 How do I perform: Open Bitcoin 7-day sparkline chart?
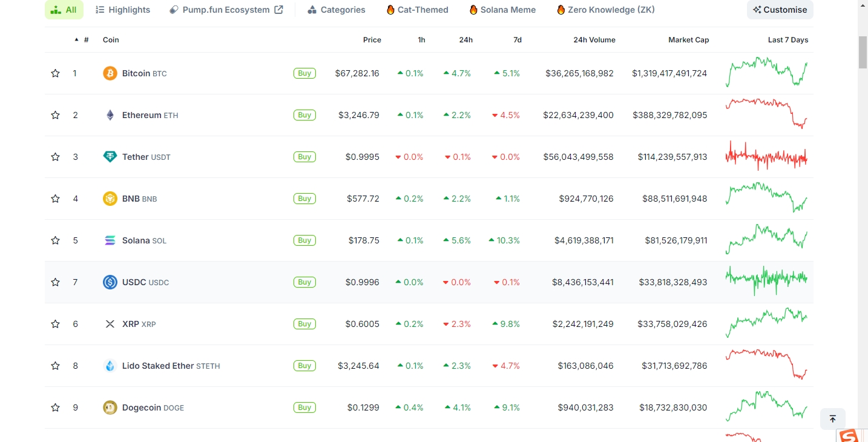click(x=766, y=73)
